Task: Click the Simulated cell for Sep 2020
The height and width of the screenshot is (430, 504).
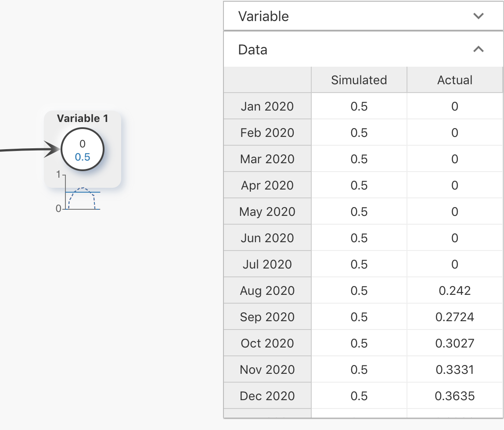Action: [x=359, y=317]
